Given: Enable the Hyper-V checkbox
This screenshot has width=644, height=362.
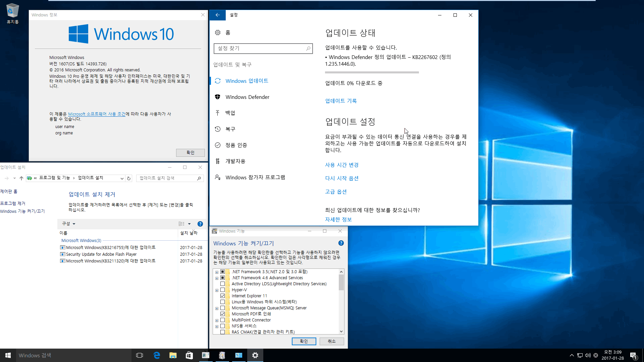Looking at the screenshot, I should coord(222,290).
